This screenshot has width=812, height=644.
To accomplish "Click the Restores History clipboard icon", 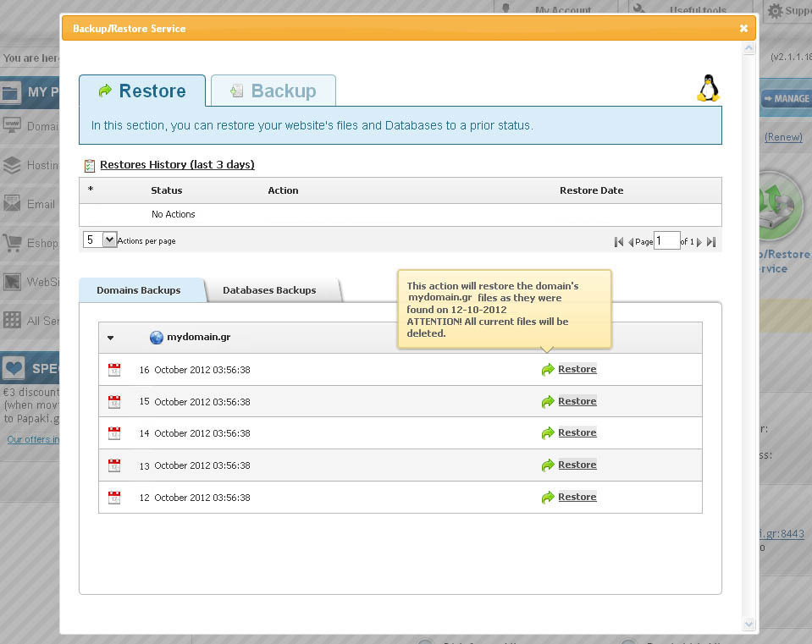I will (90, 166).
